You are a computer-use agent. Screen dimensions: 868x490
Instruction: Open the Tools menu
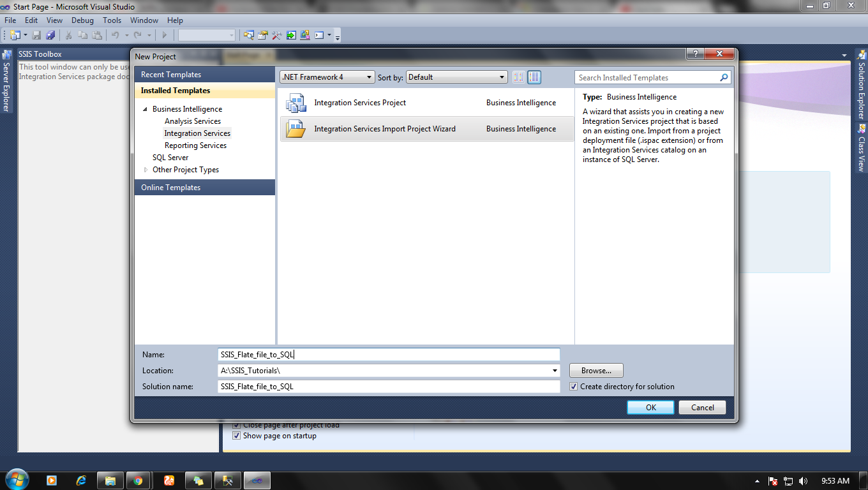pos(112,20)
